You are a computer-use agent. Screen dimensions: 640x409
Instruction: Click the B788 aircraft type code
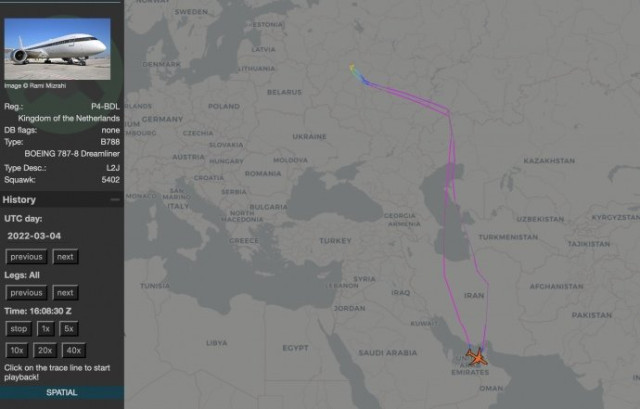[x=110, y=143]
